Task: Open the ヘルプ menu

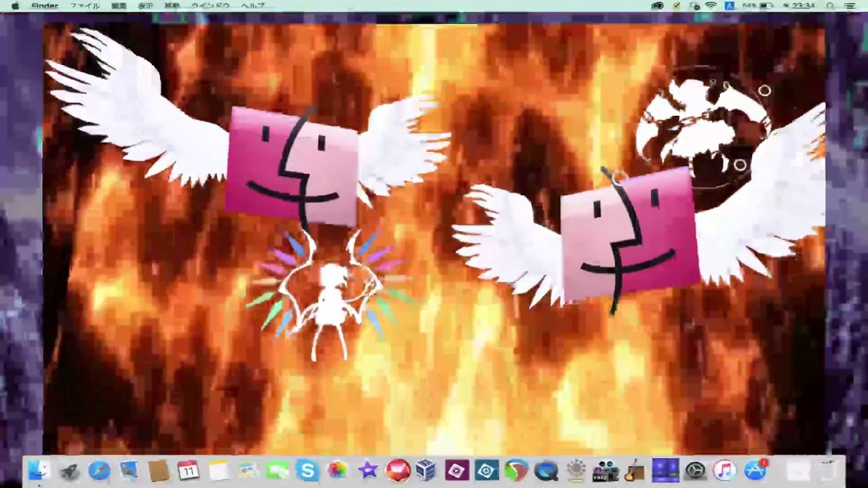Action: (253, 5)
